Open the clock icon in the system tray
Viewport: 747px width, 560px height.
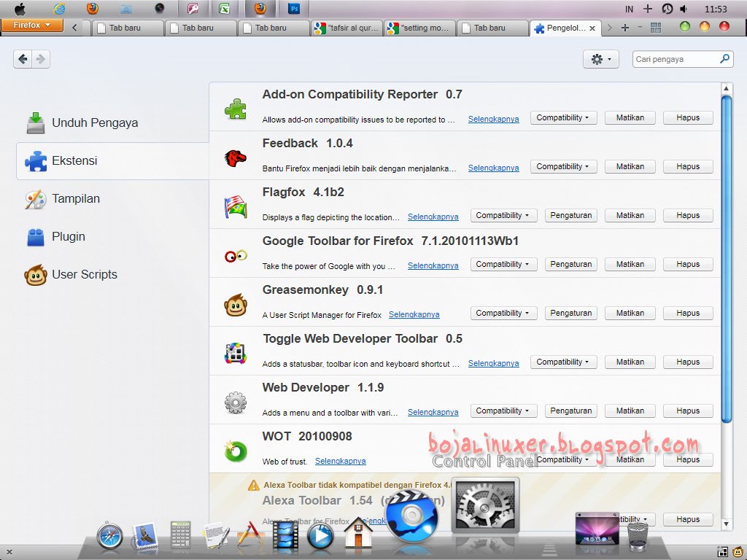coord(667,9)
